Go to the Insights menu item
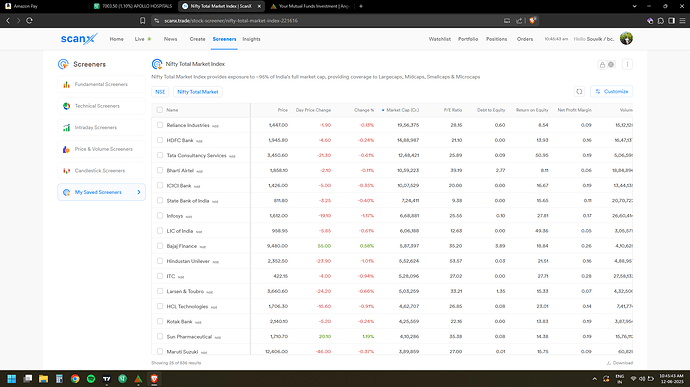Viewport: 690px width, 387px height. tap(251, 39)
